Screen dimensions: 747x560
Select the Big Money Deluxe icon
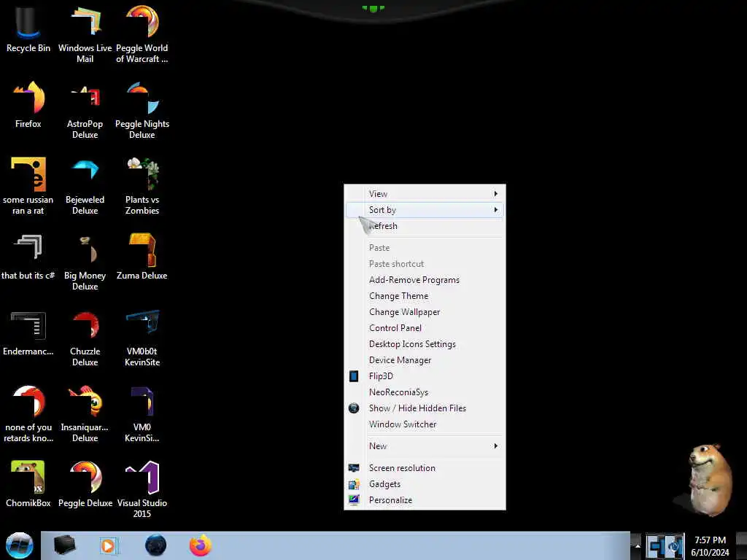point(85,262)
